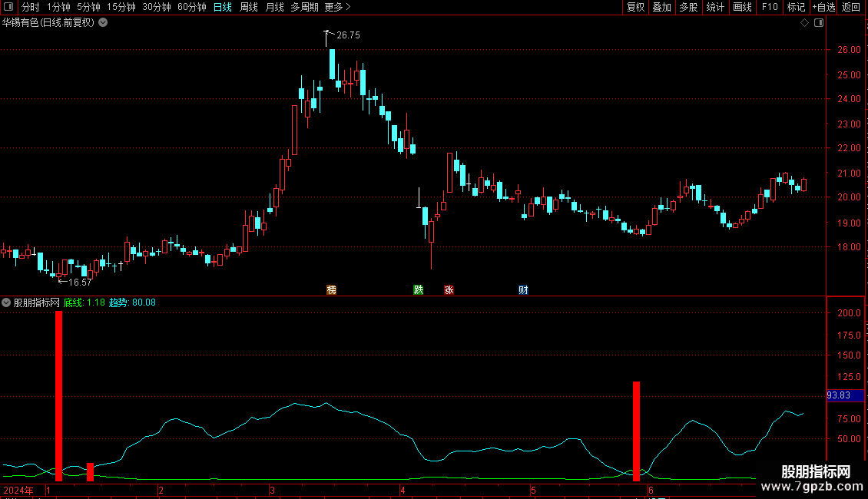Click the 返回 back button
This screenshot has height=499, width=868.
(851, 7)
